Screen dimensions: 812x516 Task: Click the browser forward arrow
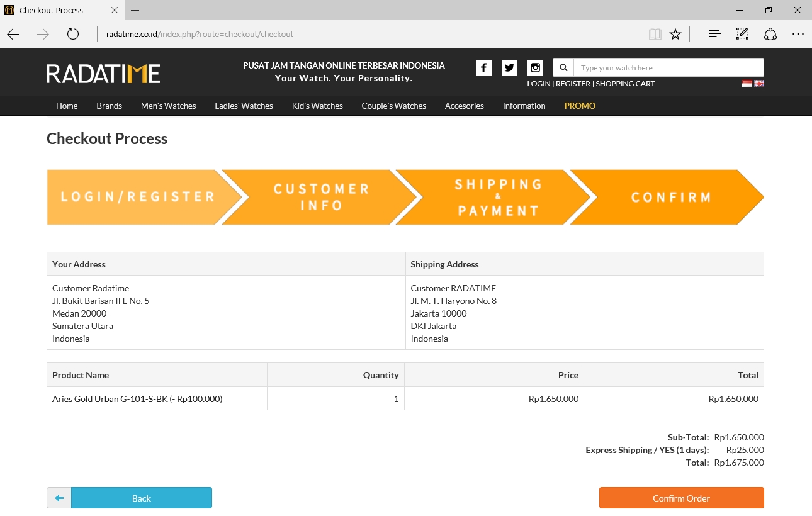43,34
